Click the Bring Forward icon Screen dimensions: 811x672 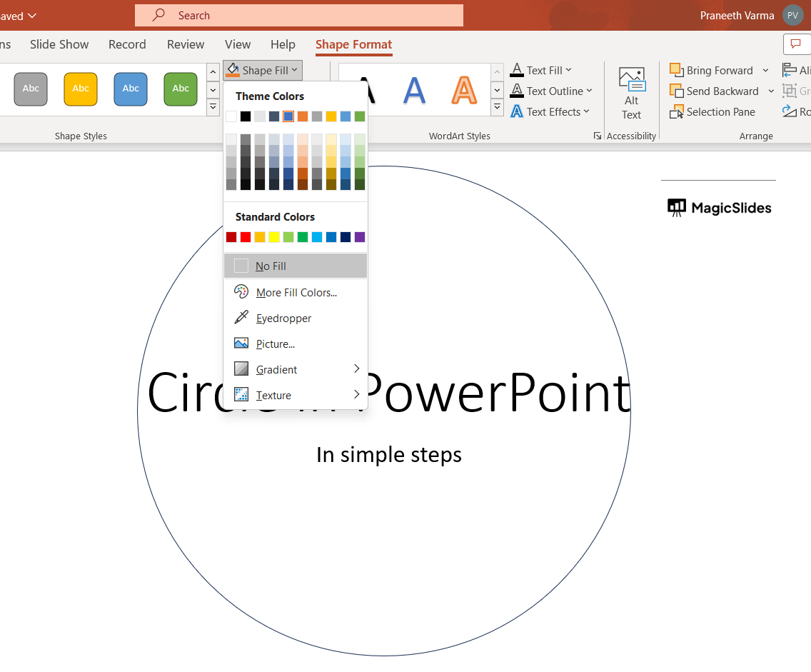click(676, 70)
